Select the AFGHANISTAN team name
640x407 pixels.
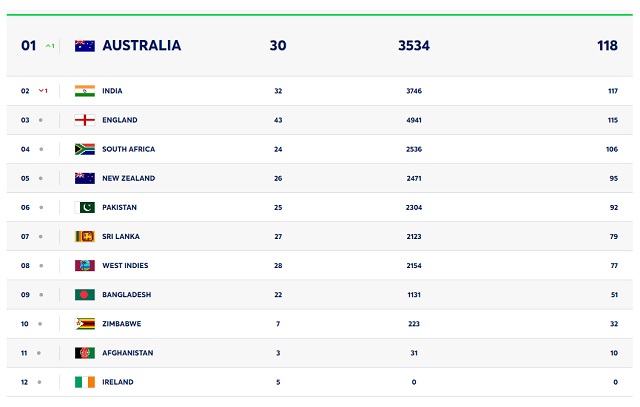click(x=128, y=353)
